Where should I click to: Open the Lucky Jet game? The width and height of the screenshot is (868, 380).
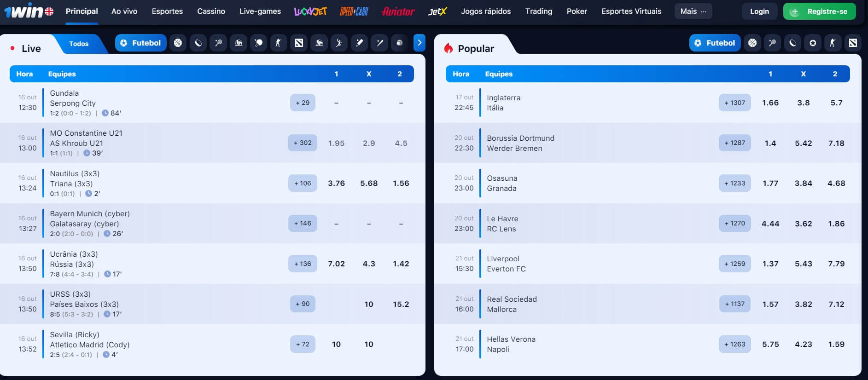coord(310,11)
